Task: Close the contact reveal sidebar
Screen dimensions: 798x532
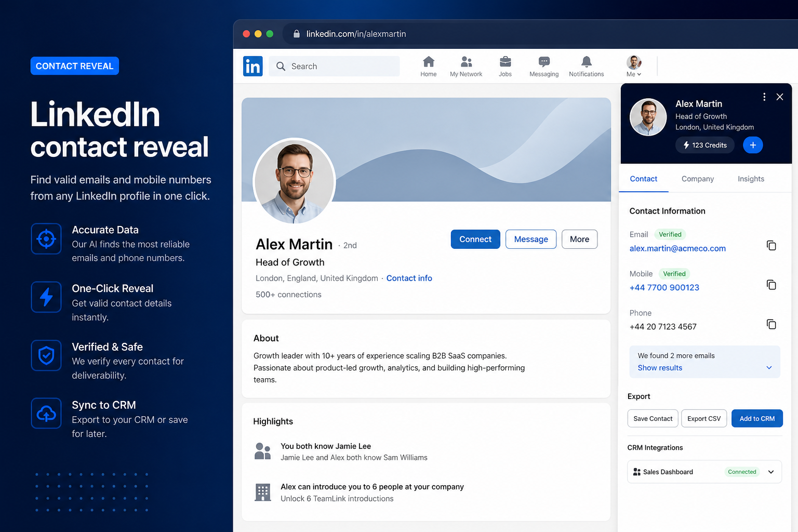Action: [780, 97]
